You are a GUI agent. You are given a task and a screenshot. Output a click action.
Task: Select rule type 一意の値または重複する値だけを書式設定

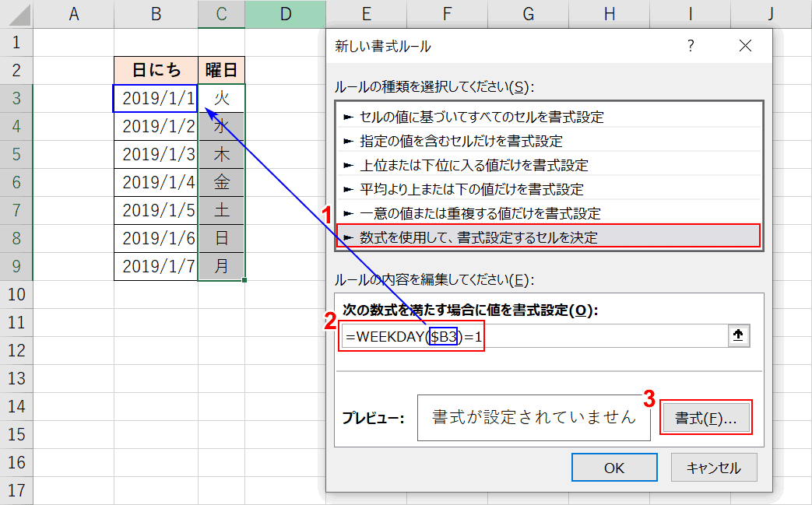549,212
